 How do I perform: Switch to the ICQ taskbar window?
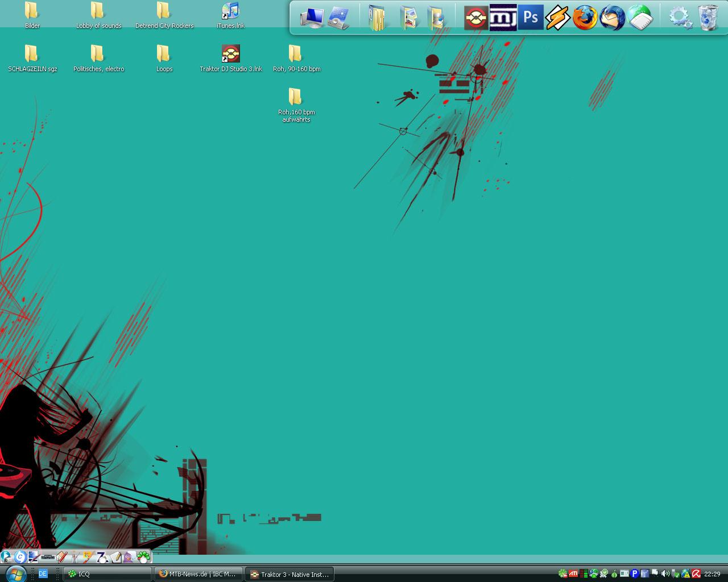pos(107,574)
